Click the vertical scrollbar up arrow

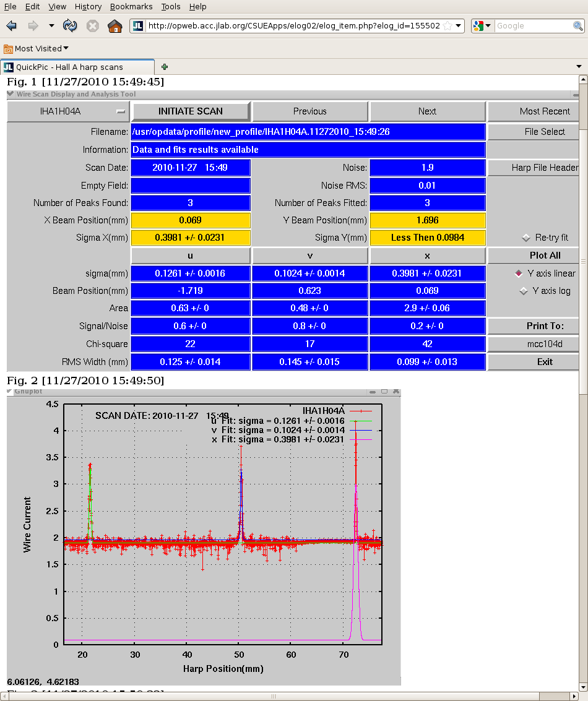pyautogui.click(x=583, y=80)
